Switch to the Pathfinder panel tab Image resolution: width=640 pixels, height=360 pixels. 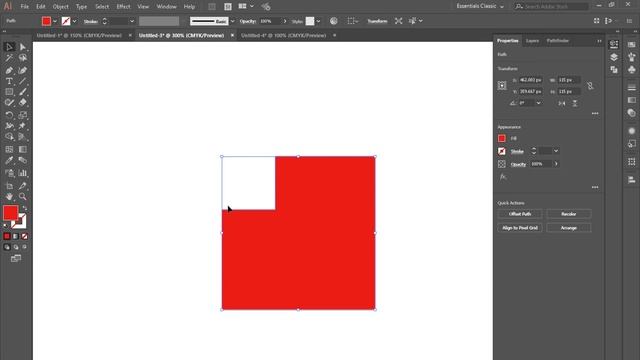[558, 41]
